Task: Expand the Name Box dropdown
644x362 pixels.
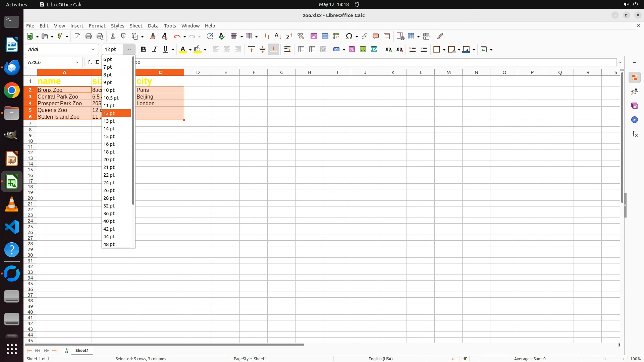Action: click(x=77, y=62)
